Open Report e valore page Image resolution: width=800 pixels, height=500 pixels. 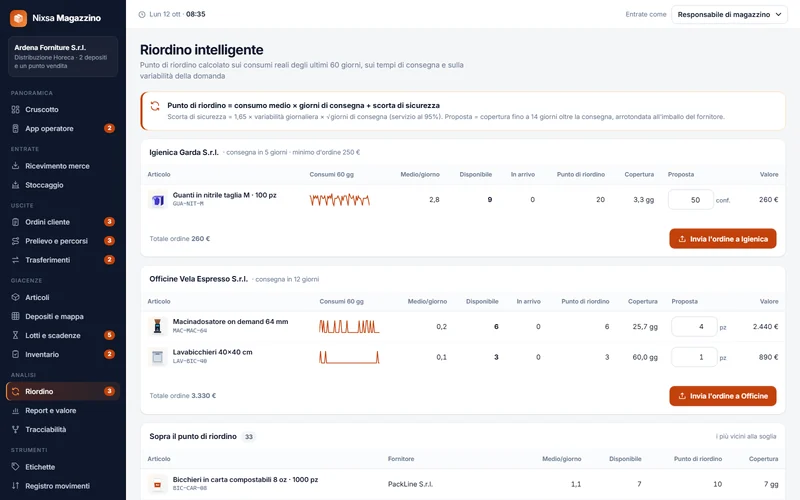(63, 411)
